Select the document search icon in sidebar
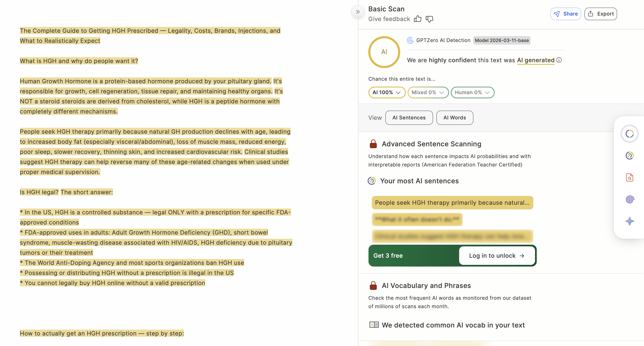Image resolution: width=644 pixels, height=346 pixels. pyautogui.click(x=629, y=177)
